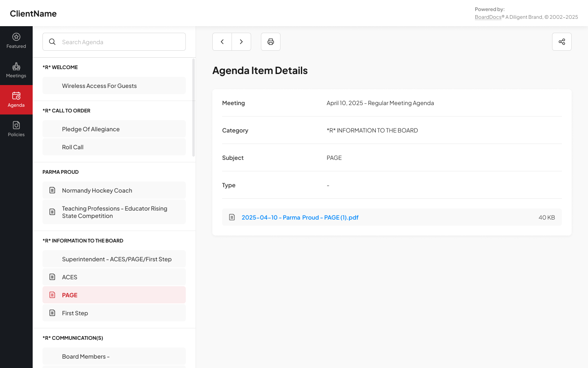Click document icon beside ACES

point(52,277)
